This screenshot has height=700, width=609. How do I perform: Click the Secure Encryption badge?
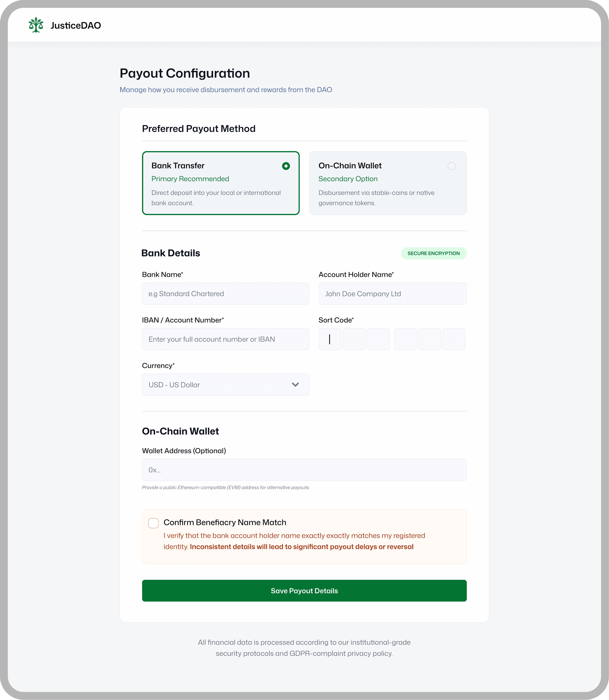[x=433, y=253]
